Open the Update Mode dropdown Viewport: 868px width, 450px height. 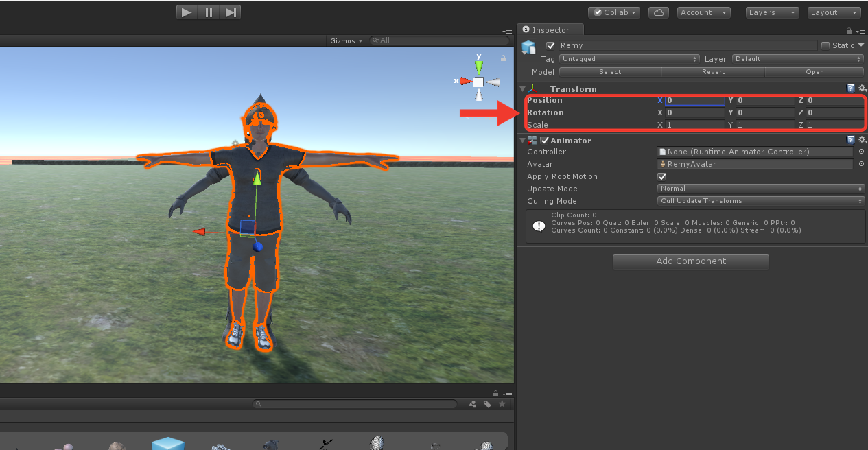761,189
